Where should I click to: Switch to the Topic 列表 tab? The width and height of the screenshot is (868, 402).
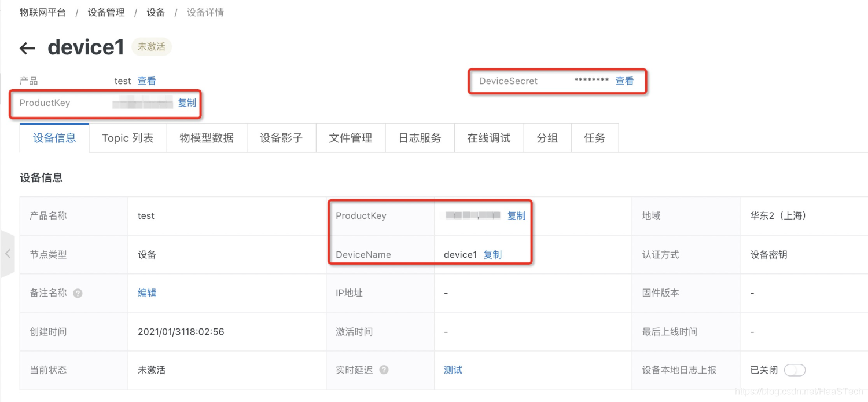(x=127, y=138)
